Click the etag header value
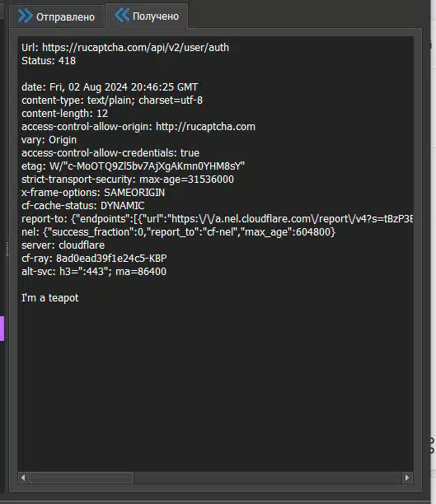 147,166
